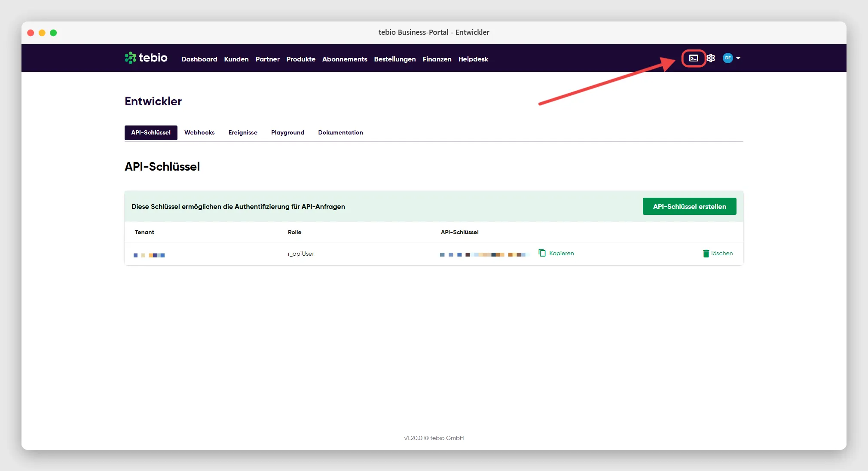Click the API-Schlüssel column header

point(459,232)
